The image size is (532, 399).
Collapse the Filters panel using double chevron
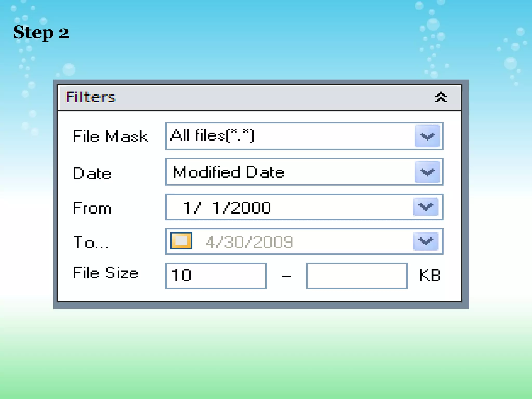click(441, 97)
